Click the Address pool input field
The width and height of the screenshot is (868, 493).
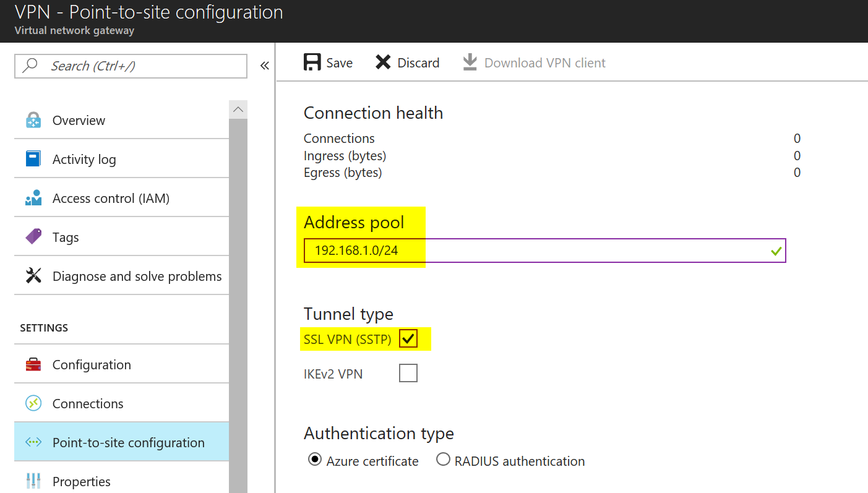(x=544, y=251)
